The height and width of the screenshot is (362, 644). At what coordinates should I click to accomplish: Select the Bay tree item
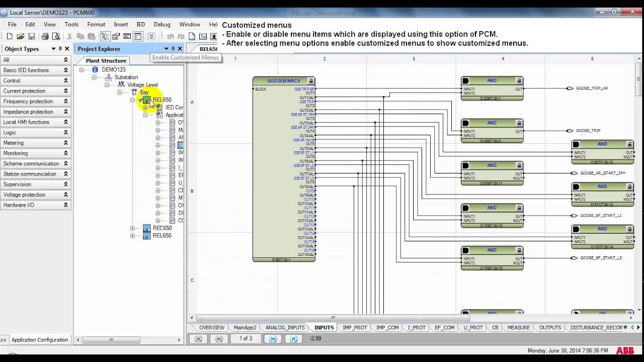(144, 93)
